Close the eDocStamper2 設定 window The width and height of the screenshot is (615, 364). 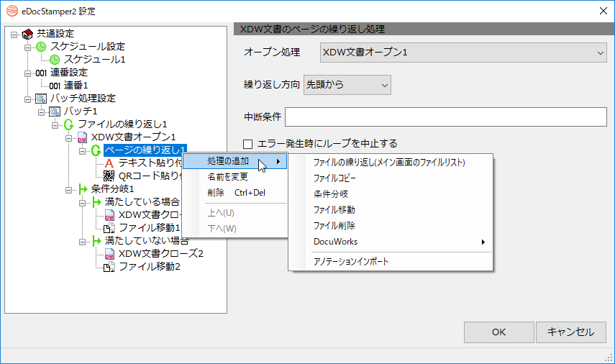click(603, 11)
